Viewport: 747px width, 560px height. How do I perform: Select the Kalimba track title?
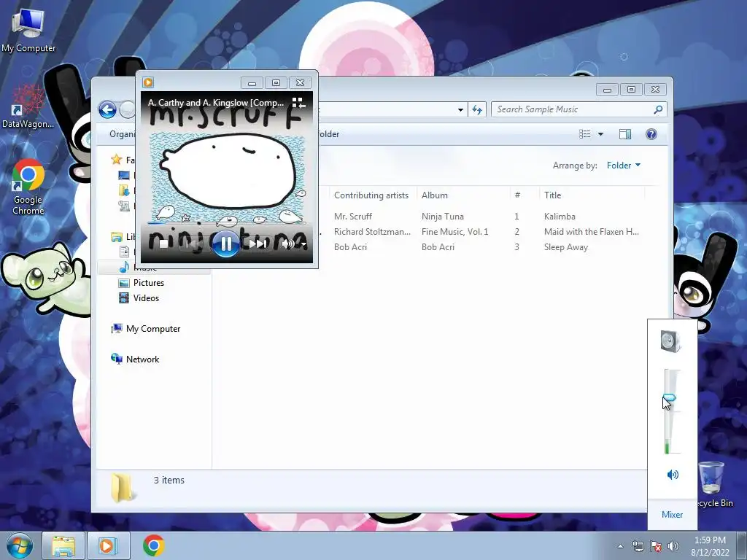point(560,216)
